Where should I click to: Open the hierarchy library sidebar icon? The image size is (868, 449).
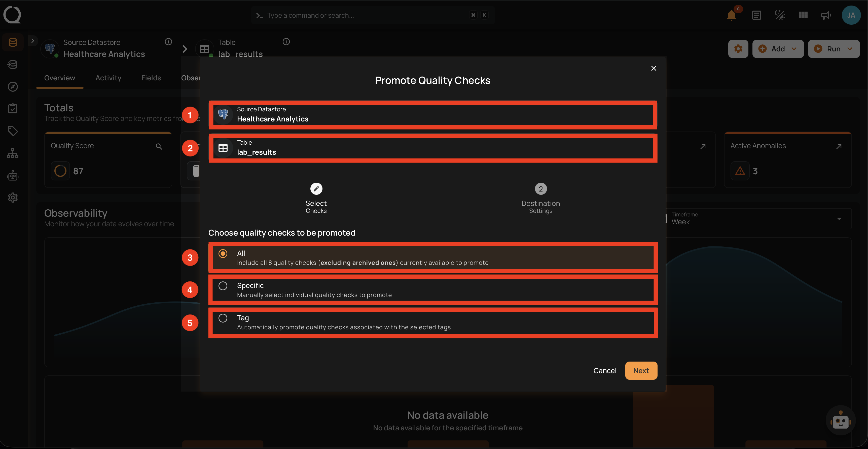pos(13,153)
